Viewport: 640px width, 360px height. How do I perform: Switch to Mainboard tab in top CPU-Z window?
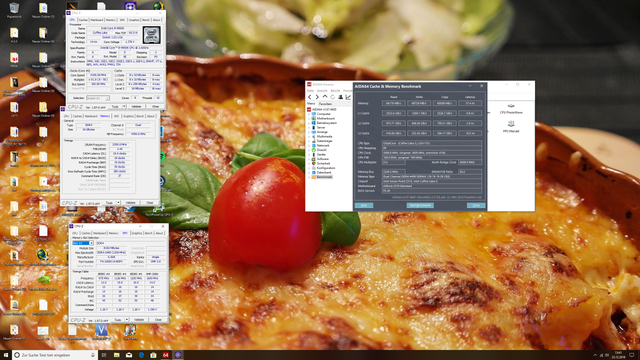97,20
